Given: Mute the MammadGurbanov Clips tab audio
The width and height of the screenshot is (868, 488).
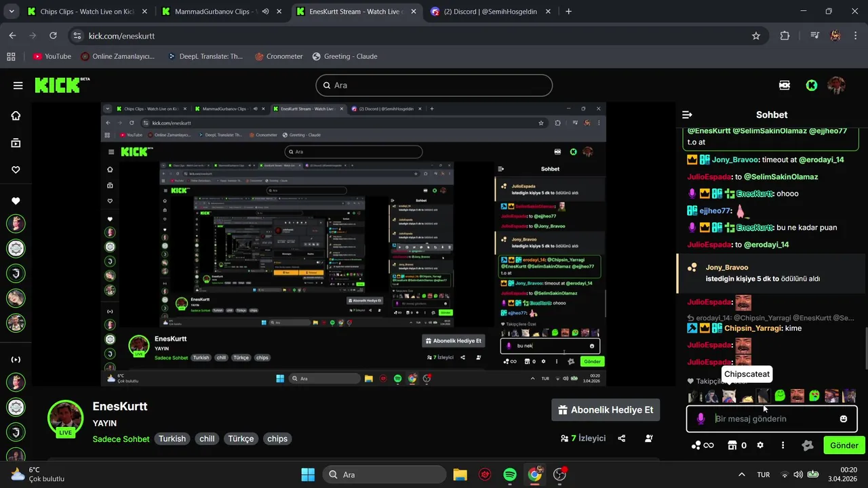Looking at the screenshot, I should [x=266, y=12].
